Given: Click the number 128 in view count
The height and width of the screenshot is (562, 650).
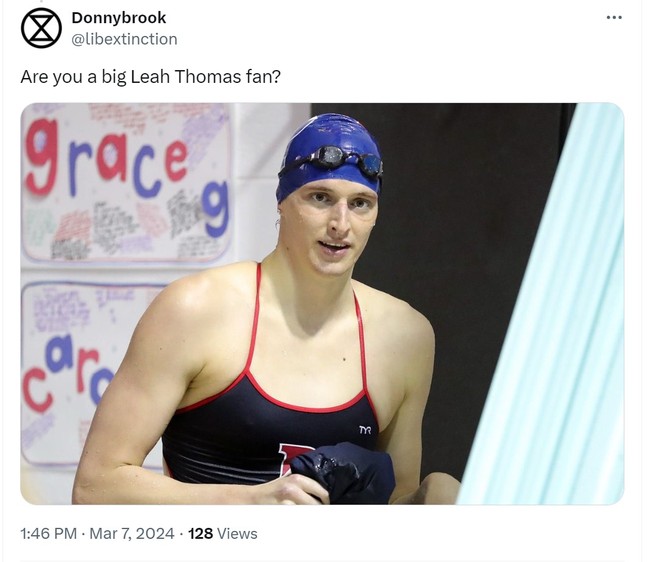Looking at the screenshot, I should tap(201, 533).
